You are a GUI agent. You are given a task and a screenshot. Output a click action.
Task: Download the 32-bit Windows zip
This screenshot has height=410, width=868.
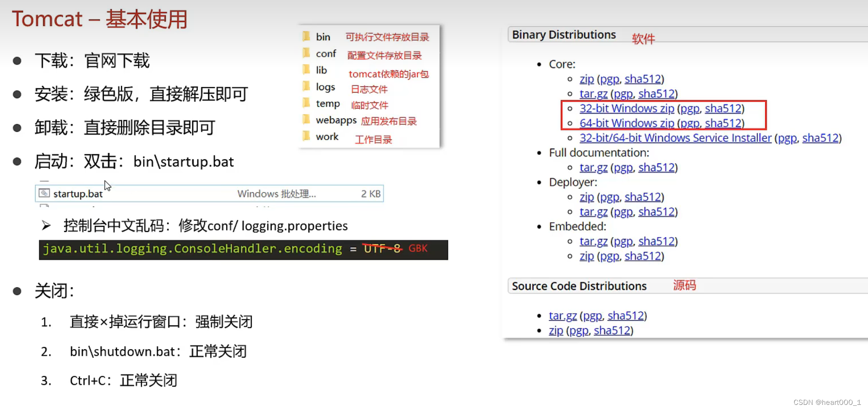pos(627,108)
